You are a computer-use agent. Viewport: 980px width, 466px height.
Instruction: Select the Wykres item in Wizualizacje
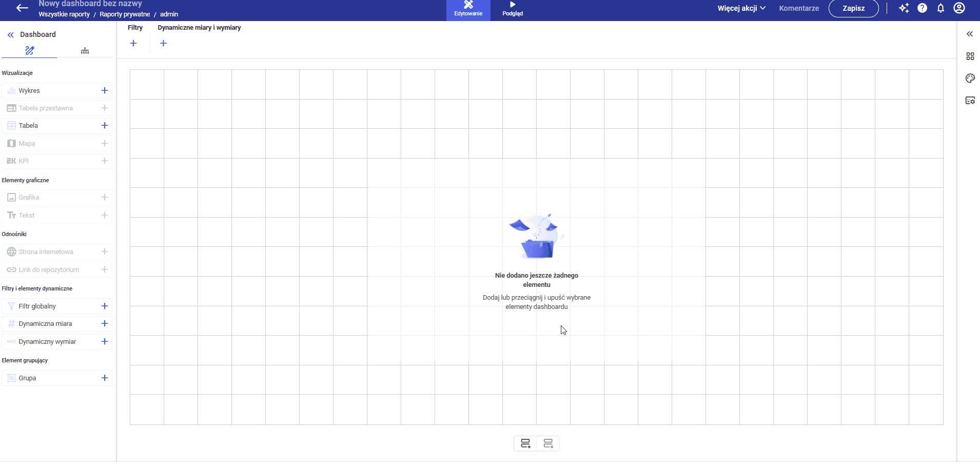click(x=57, y=90)
